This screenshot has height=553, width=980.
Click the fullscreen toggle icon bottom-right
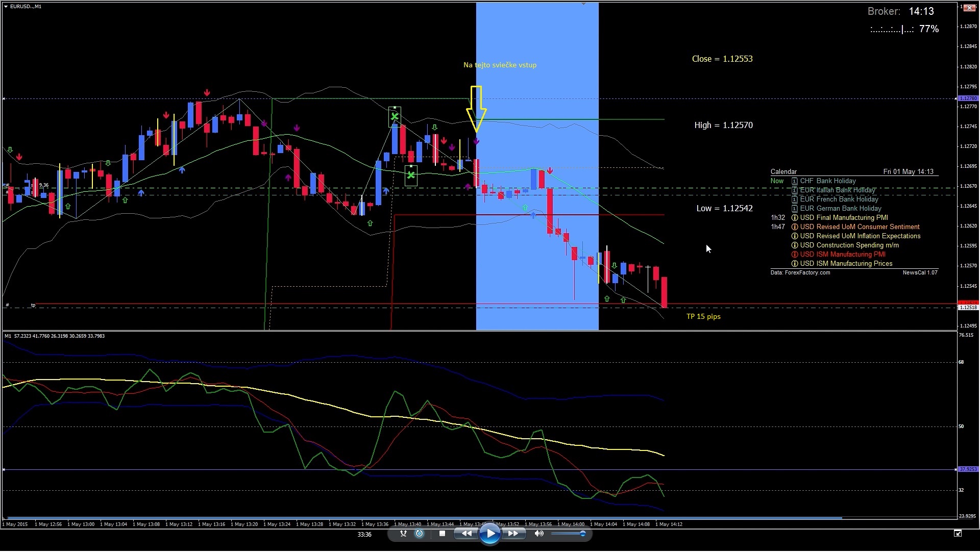coord(958,534)
